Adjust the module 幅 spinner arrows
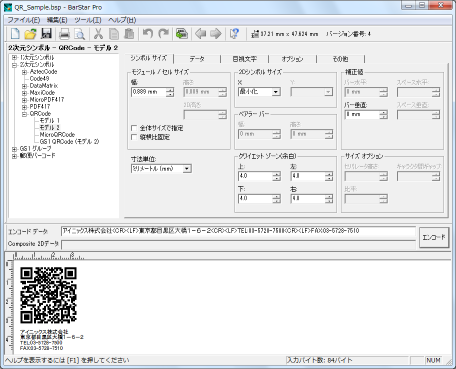This screenshot has width=456, height=369. tap(170, 92)
